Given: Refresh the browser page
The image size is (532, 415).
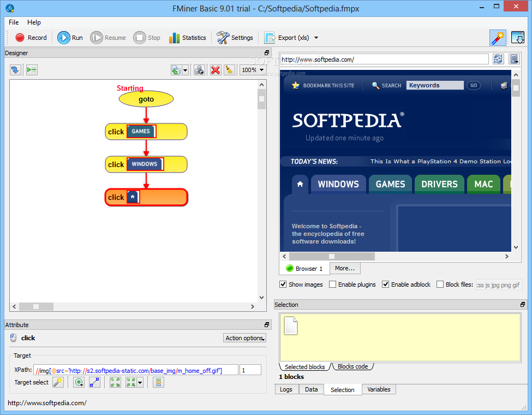Looking at the screenshot, I should coord(498,59).
